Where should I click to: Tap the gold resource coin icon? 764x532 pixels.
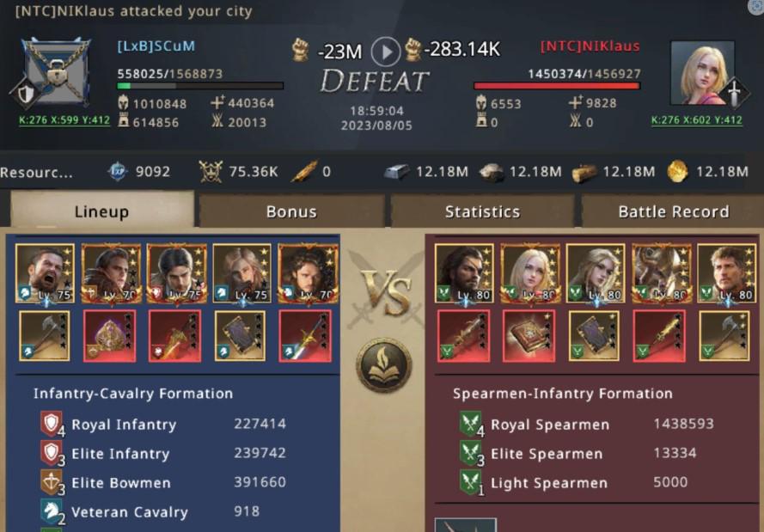[677, 172]
